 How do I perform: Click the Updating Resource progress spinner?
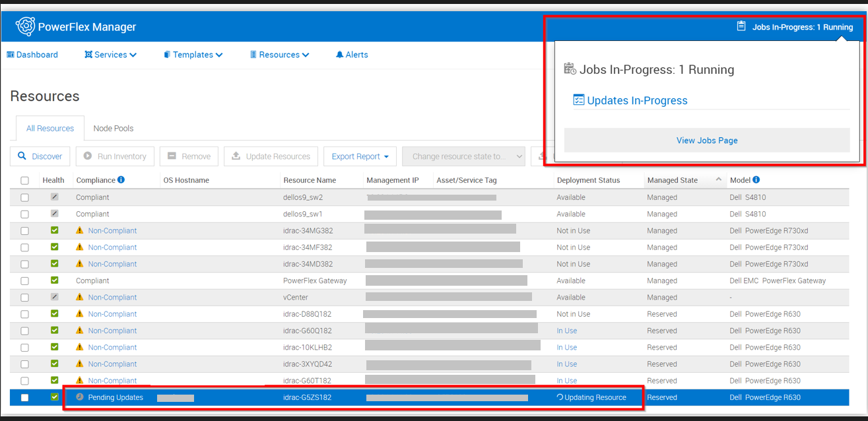[x=560, y=397]
